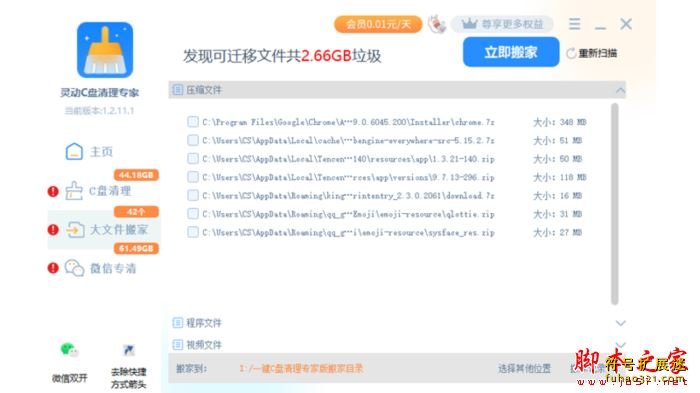This screenshot has height=393, width=700.
Task: Click 重新扫描 rescan link
Action: click(598, 54)
